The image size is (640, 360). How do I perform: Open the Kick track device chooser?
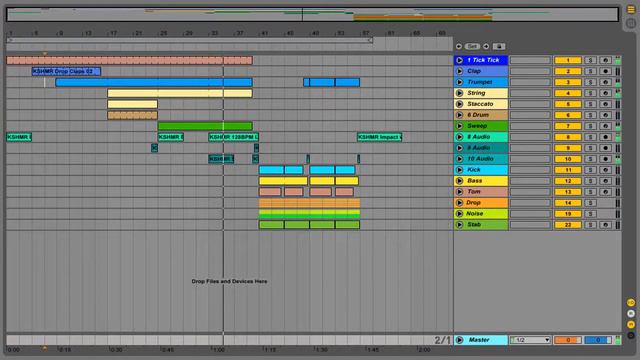(530, 170)
